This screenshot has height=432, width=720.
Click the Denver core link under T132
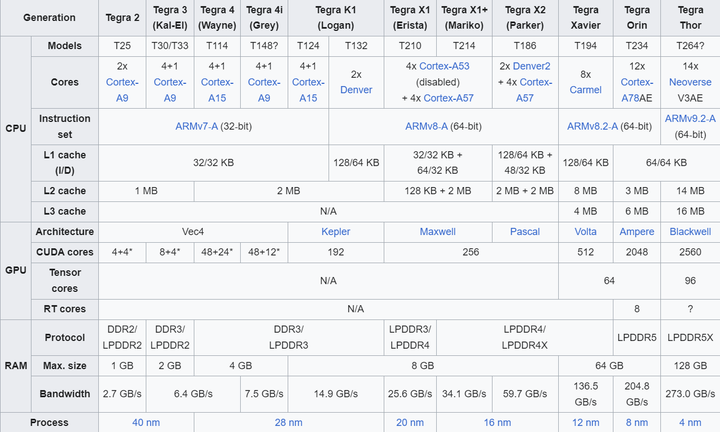[x=356, y=90]
